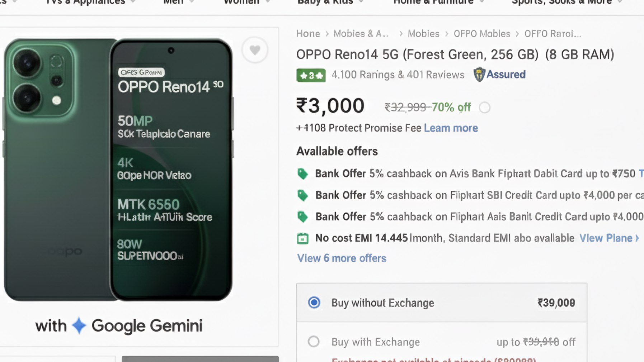
Task: Click the Google Gemini sparkle icon
Action: tap(79, 325)
